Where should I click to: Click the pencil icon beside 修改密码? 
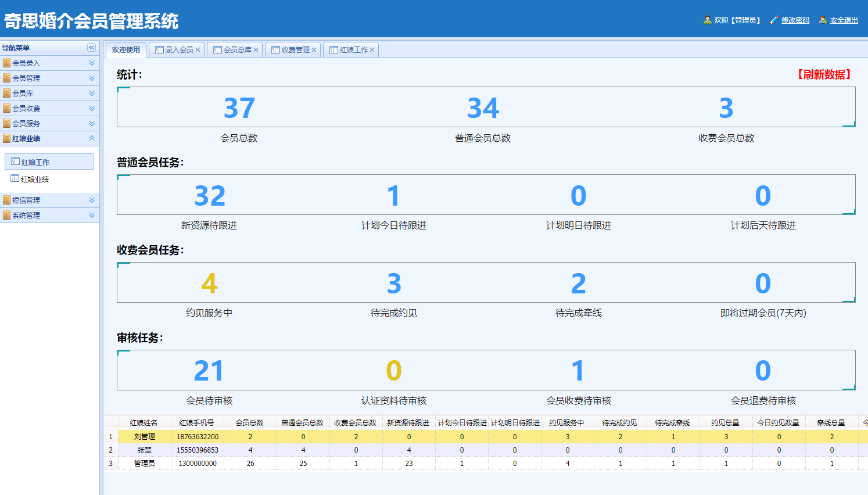click(x=774, y=20)
